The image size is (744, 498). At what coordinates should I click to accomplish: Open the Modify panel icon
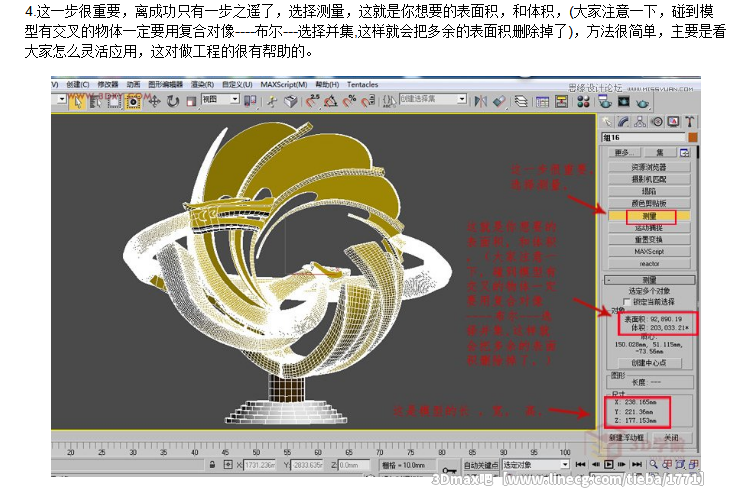(x=623, y=121)
